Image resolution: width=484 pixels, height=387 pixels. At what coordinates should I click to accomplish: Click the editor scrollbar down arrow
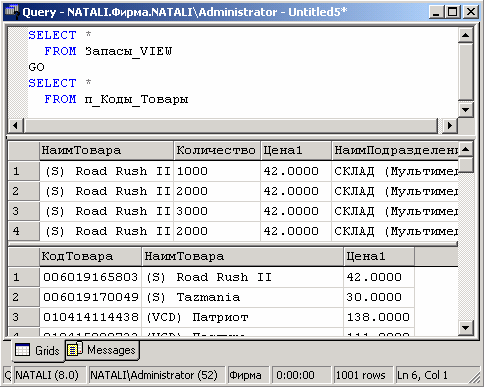(466, 110)
